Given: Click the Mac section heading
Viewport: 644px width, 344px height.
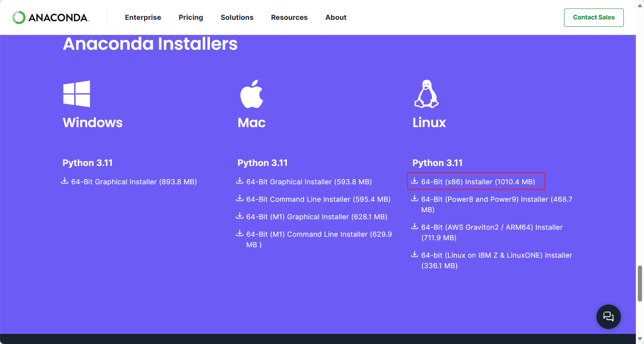Looking at the screenshot, I should [x=252, y=122].
